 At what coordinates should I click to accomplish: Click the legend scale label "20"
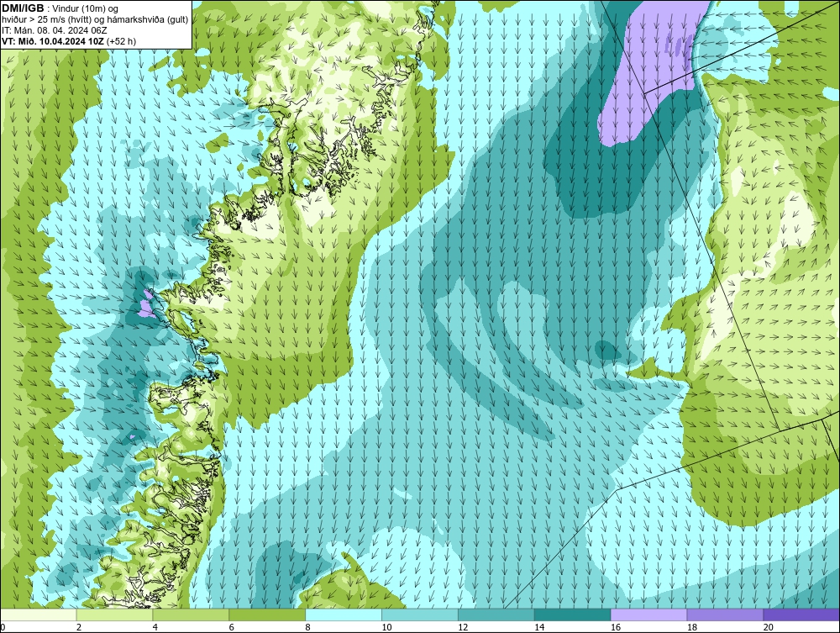[769, 627]
